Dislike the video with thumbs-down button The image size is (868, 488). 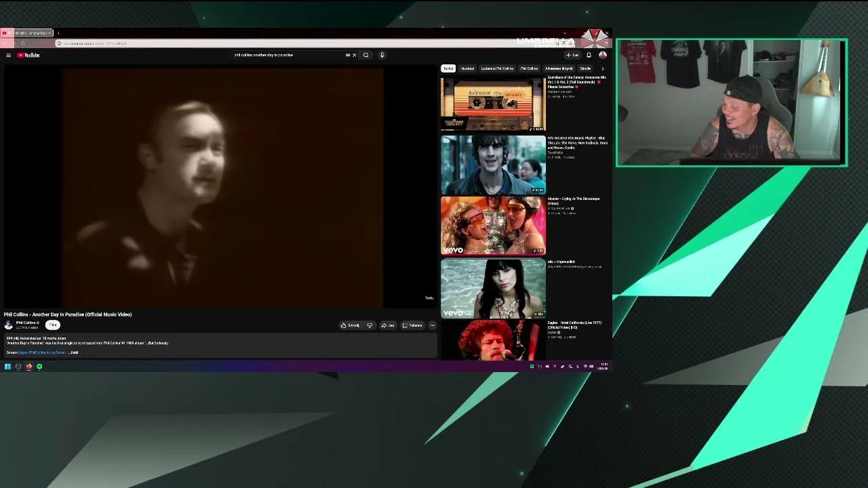point(370,325)
